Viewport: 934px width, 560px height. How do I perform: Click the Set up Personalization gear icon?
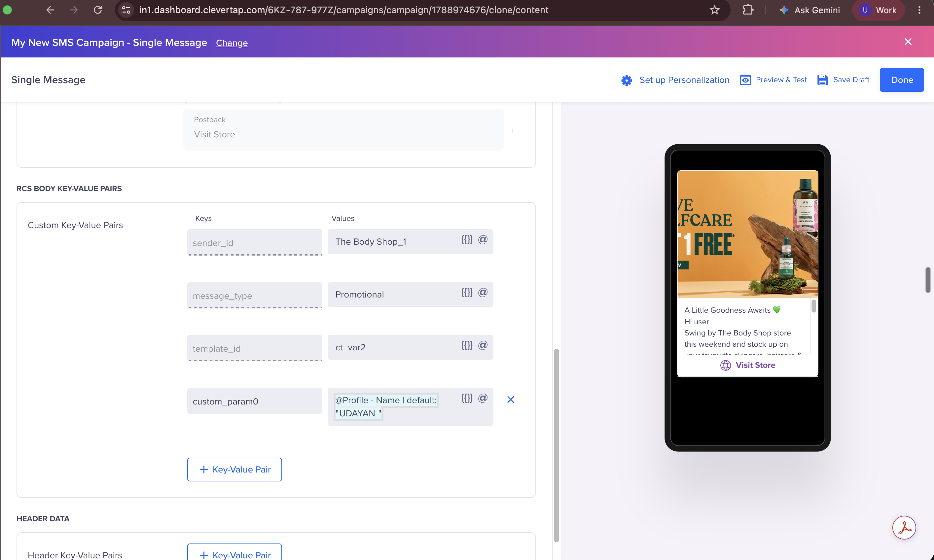tap(627, 80)
